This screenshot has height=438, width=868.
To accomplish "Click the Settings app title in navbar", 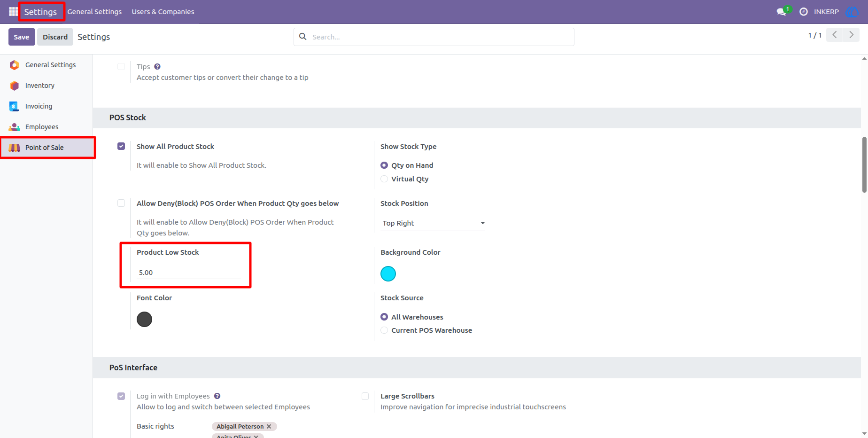I will coord(40,12).
